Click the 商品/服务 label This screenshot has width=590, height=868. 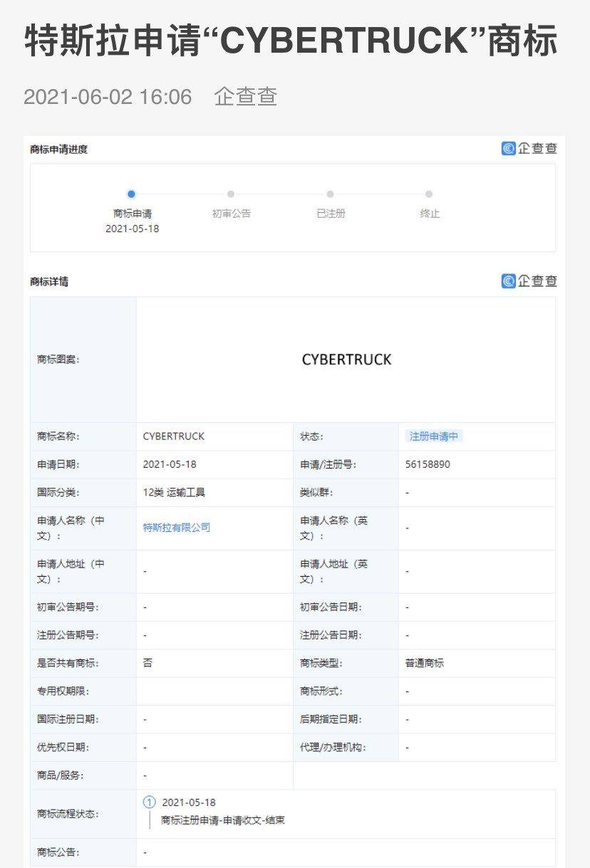coord(60,775)
